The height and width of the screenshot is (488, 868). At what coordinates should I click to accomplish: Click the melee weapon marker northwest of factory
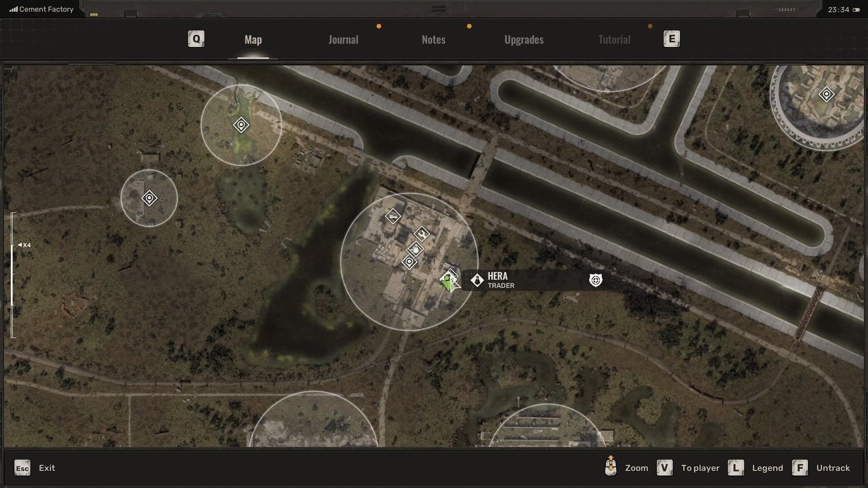pyautogui.click(x=392, y=216)
